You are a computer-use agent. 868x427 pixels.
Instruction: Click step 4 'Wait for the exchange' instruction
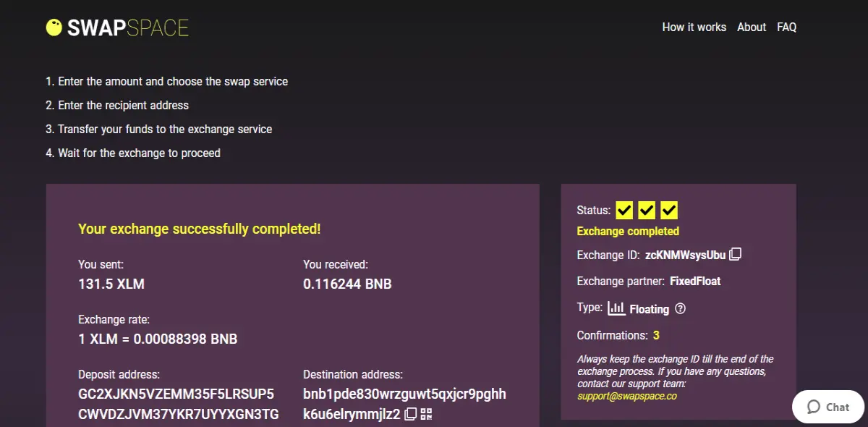[133, 153]
